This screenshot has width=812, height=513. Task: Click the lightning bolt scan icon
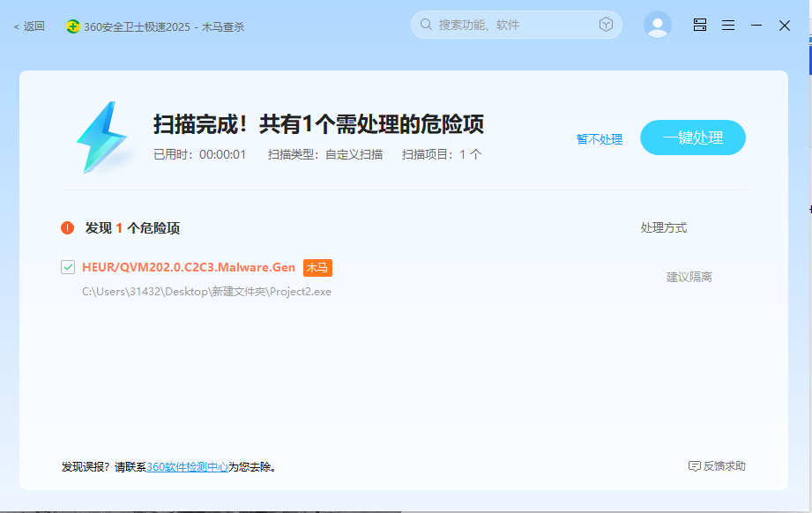pyautogui.click(x=102, y=138)
